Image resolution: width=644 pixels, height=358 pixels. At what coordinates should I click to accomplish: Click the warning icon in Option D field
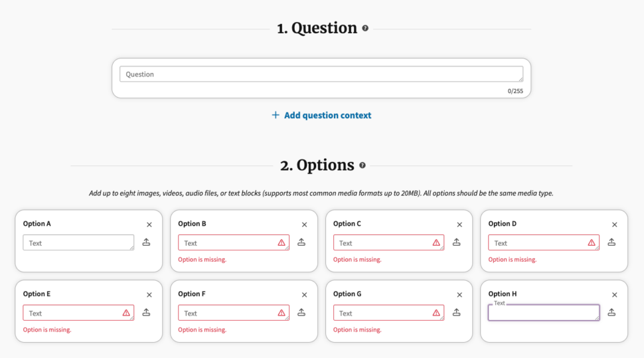coord(592,243)
